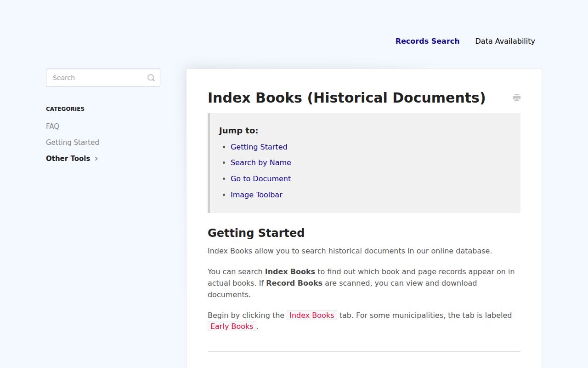Open the Records Search nav item
The image size is (588, 368).
[427, 41]
